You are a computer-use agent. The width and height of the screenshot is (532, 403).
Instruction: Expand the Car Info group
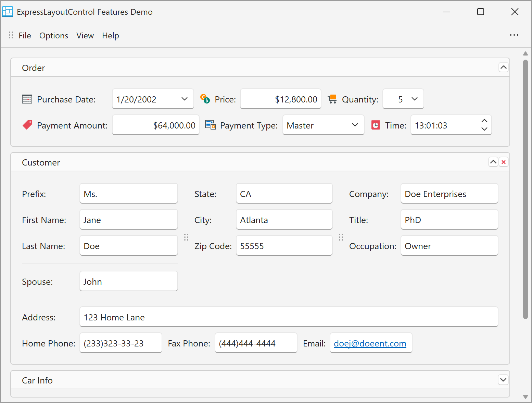point(503,380)
